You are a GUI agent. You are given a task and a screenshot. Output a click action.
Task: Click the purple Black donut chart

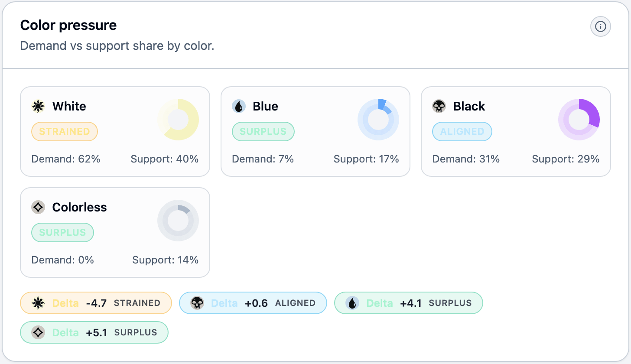579,119
